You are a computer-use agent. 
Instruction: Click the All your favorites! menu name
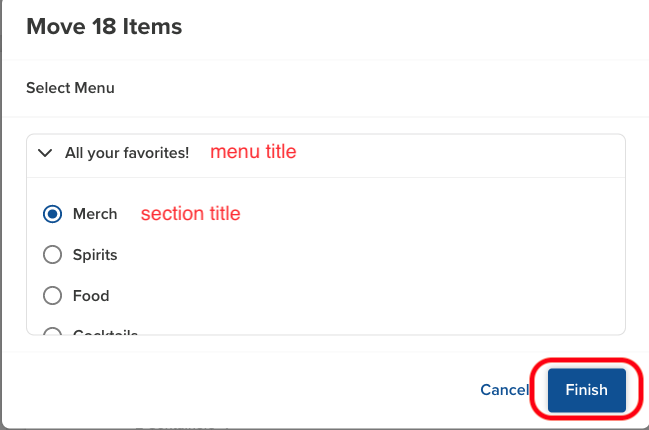coord(127,153)
